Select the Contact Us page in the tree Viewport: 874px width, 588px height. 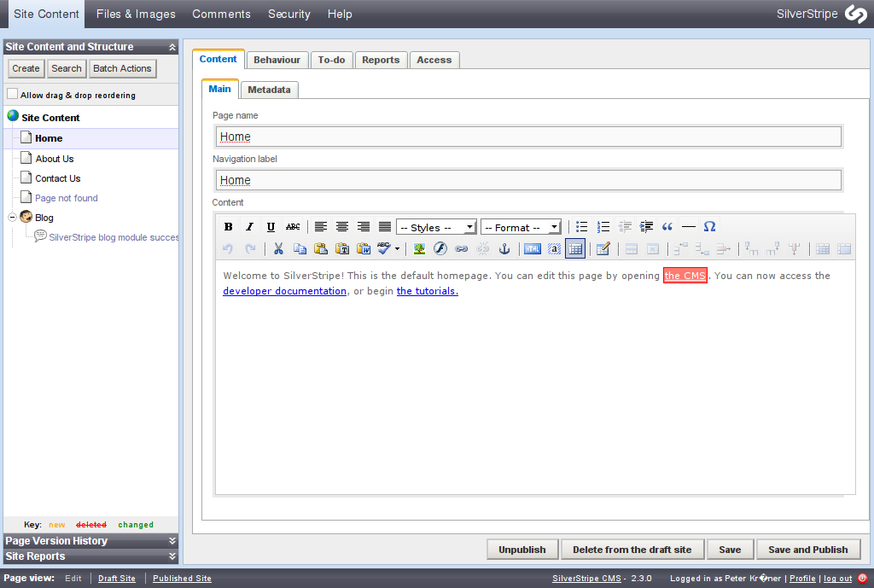pyautogui.click(x=58, y=178)
